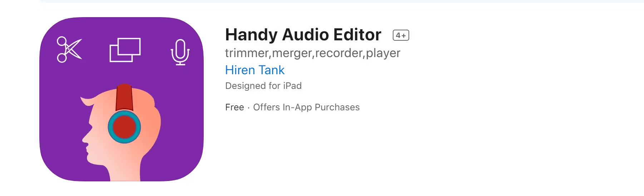The height and width of the screenshot is (196, 644).
Task: Click the Designed for iPad label
Action: pos(263,86)
